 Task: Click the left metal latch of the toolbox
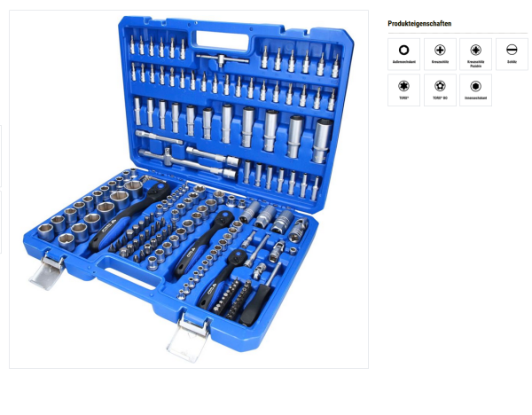coord(48,271)
